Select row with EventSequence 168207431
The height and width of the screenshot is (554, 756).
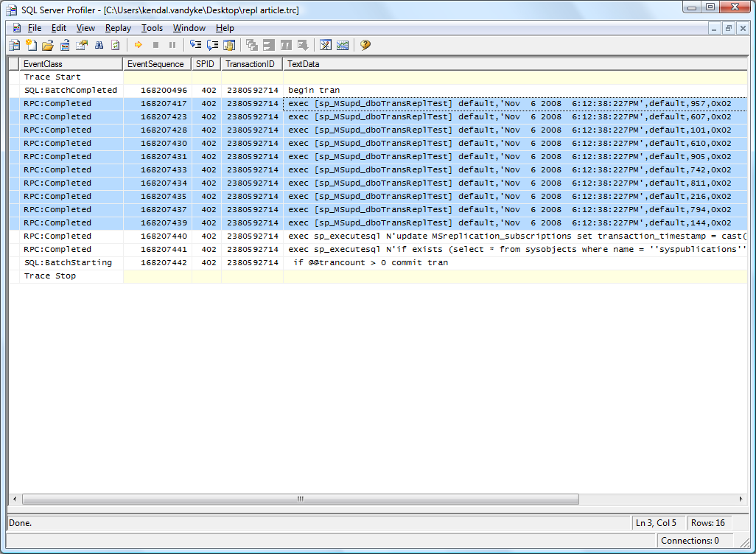(378, 157)
